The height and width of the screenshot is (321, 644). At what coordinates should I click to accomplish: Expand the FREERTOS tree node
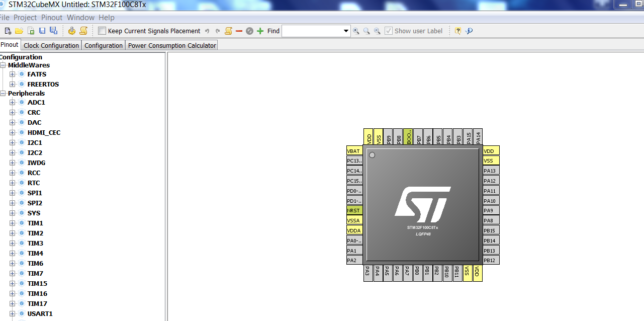pos(13,84)
